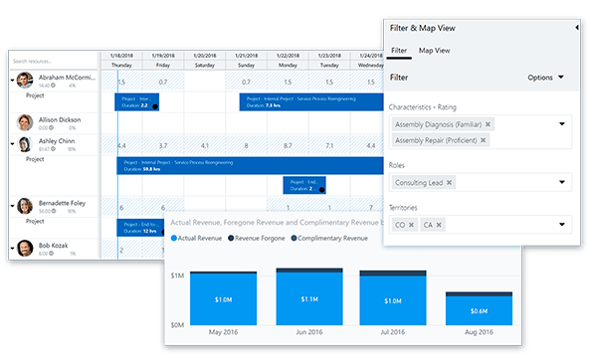The image size is (591, 364).
Task: Click the Jun 2016 $1.1M bar
Action: pyautogui.click(x=309, y=297)
